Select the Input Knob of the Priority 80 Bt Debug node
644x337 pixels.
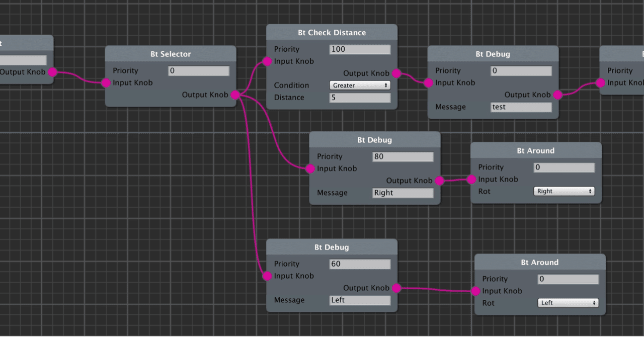pyautogui.click(x=310, y=168)
